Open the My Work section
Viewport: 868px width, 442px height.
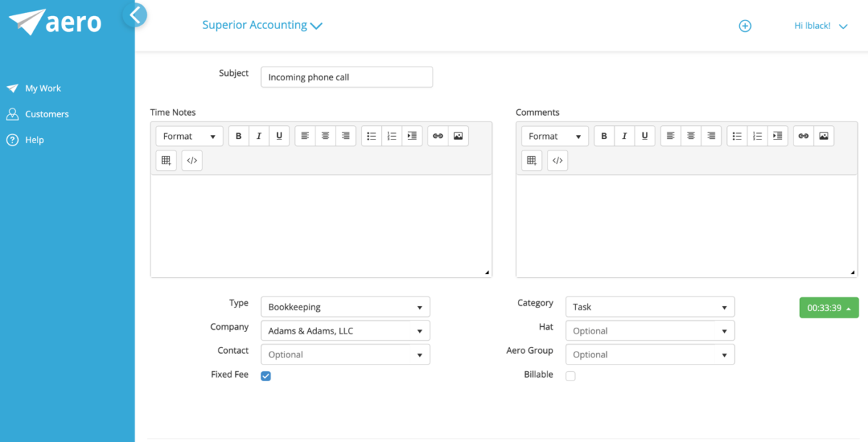point(43,88)
